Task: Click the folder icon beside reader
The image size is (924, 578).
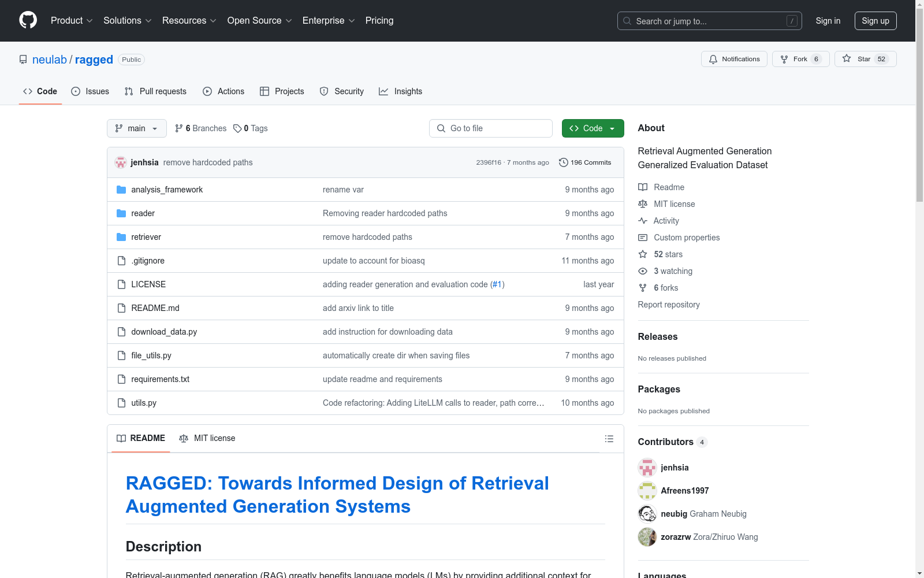Action: (121, 213)
